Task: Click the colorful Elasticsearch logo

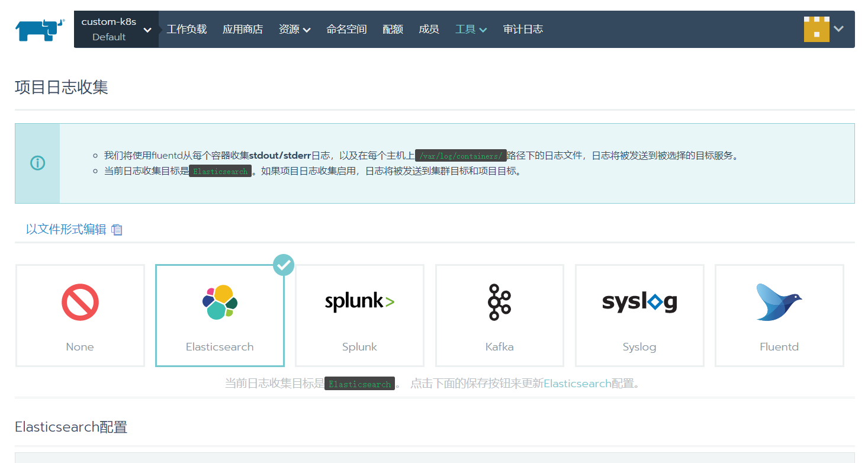Action: tap(220, 302)
